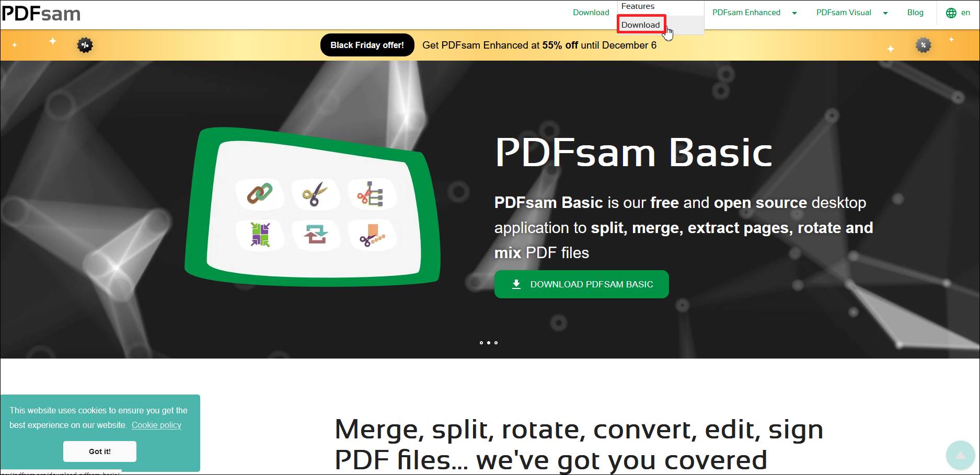Image resolution: width=980 pixels, height=475 pixels.
Task: Open the Cookie policy link
Action: click(156, 425)
